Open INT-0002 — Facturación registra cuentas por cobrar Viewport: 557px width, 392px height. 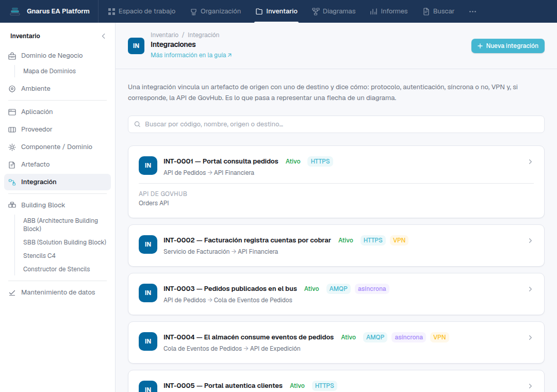click(247, 240)
